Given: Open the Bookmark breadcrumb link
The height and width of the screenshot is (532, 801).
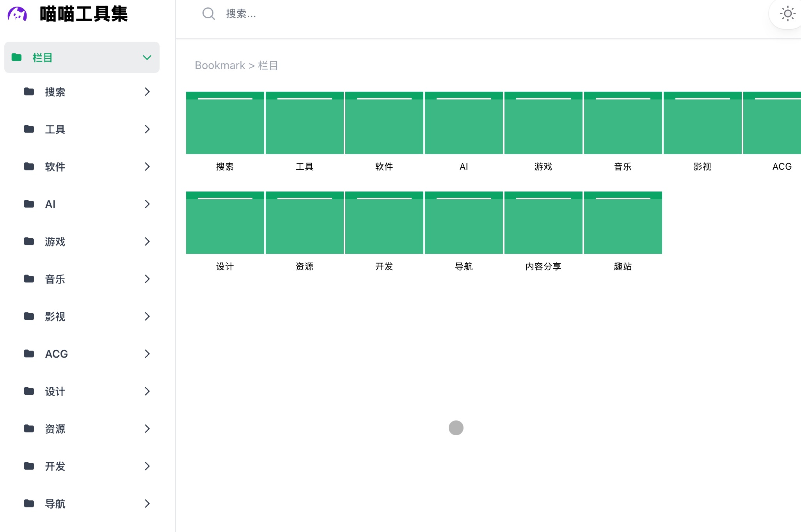Looking at the screenshot, I should pos(220,65).
